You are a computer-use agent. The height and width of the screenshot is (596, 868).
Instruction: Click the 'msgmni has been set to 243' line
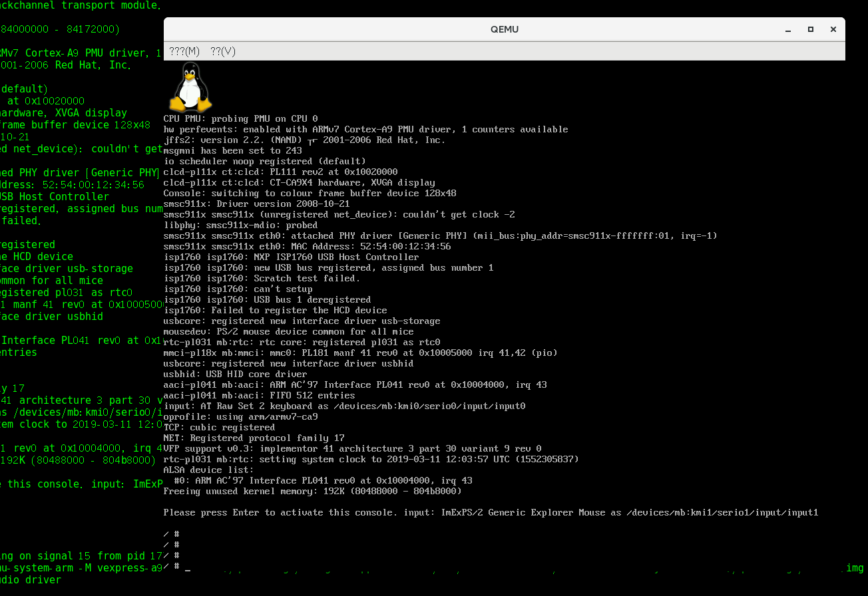click(x=232, y=151)
